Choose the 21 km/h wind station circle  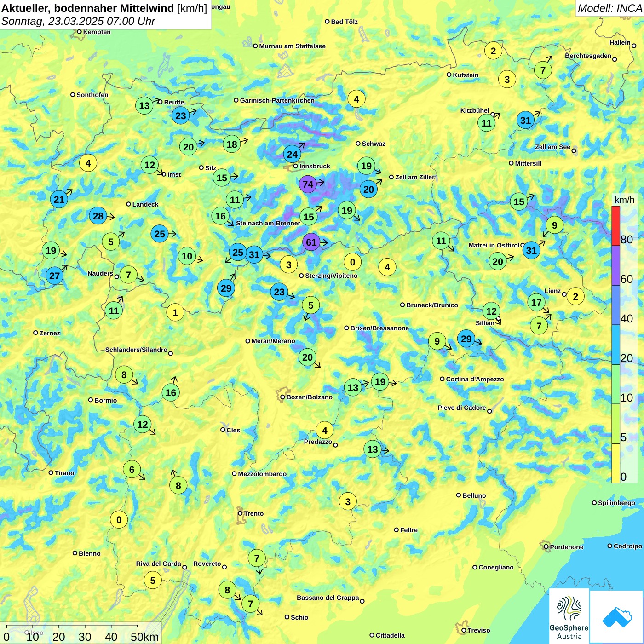tap(59, 199)
